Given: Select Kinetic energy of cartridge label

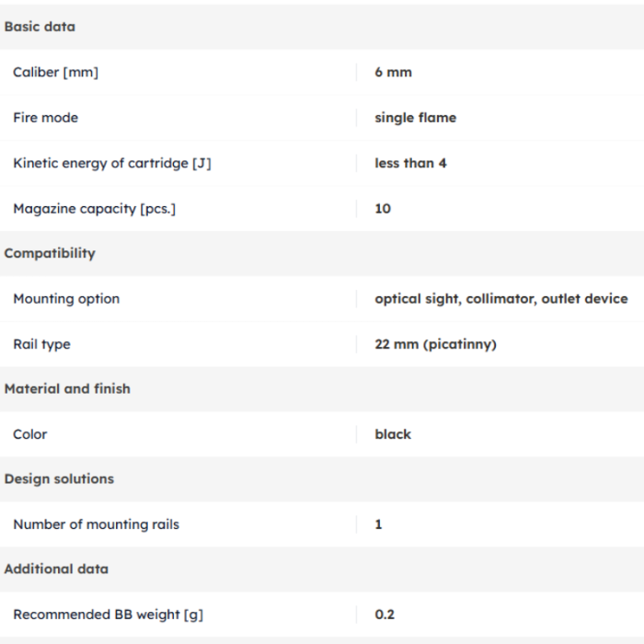Looking at the screenshot, I should [x=112, y=164].
